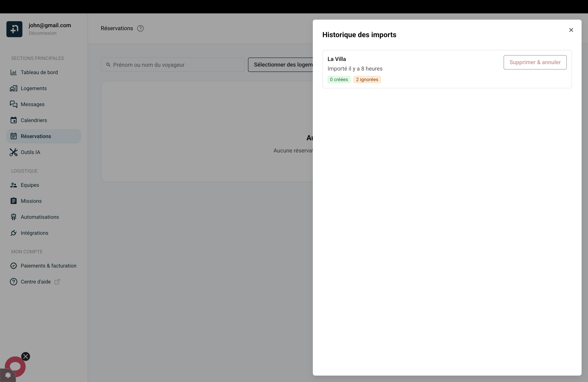This screenshot has width=588, height=382.
Task: Open Centre d'aide link
Action: (x=44, y=282)
